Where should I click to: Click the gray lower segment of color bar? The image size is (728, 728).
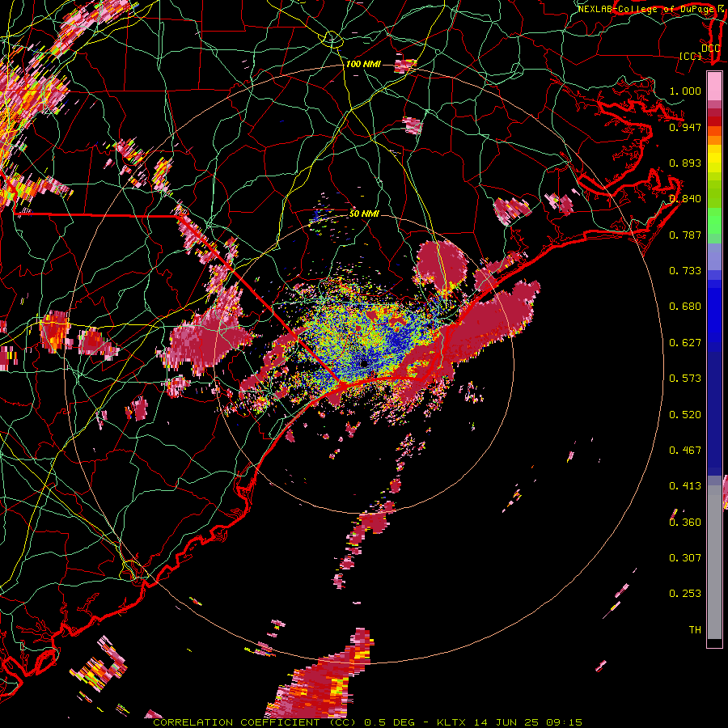click(x=714, y=562)
